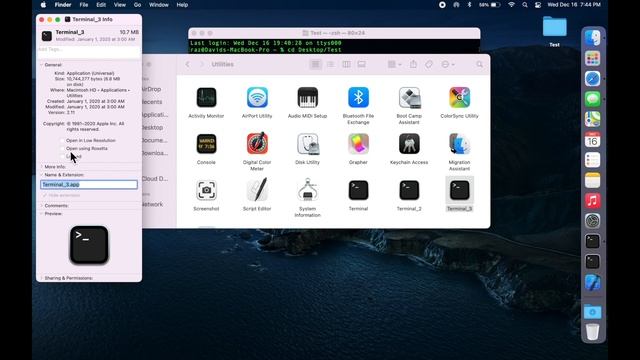The image size is (640, 360).
Task: Select the System Information icon
Action: pyautogui.click(x=307, y=190)
